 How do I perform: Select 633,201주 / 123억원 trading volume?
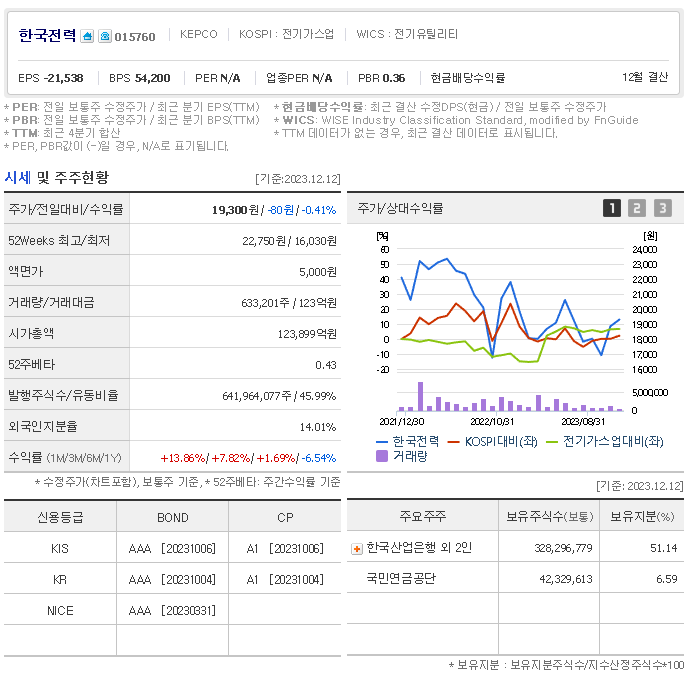point(289,303)
